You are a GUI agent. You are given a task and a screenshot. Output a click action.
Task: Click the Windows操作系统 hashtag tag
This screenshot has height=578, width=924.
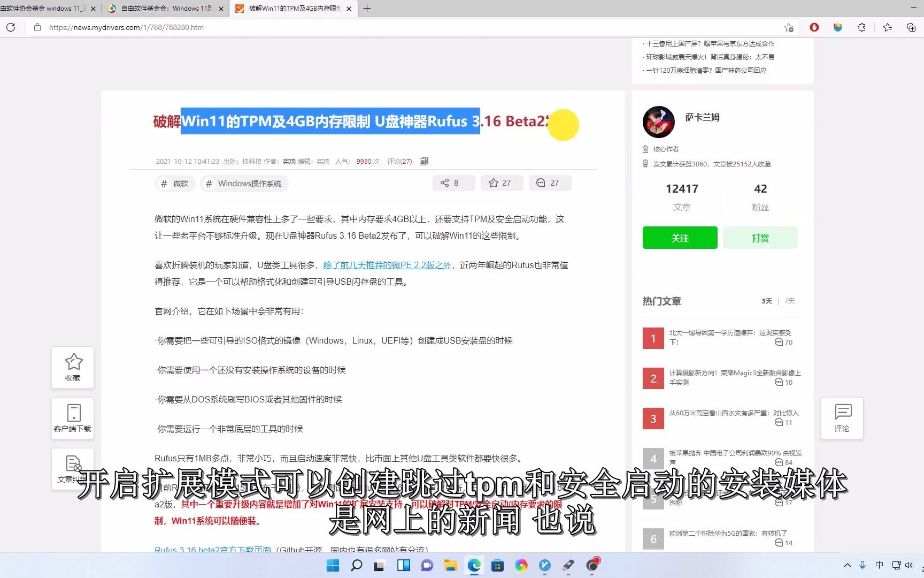(x=244, y=183)
